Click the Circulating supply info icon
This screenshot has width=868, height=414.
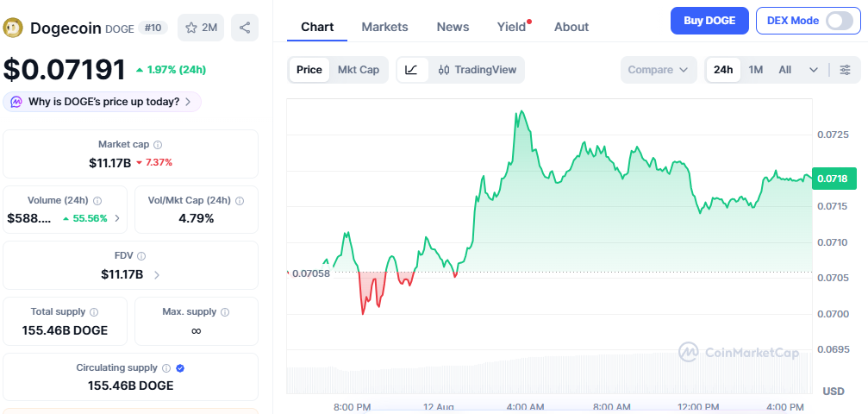(166, 368)
